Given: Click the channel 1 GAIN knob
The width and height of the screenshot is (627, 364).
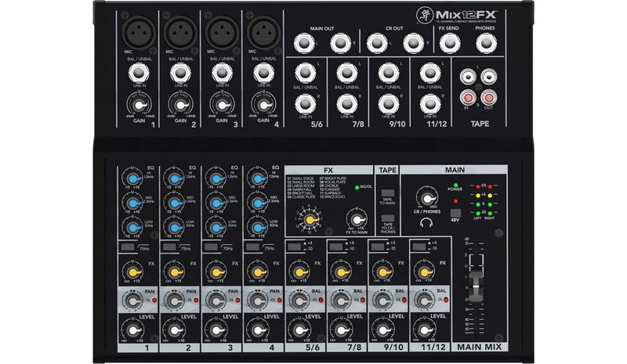Looking at the screenshot, I should (139, 105).
